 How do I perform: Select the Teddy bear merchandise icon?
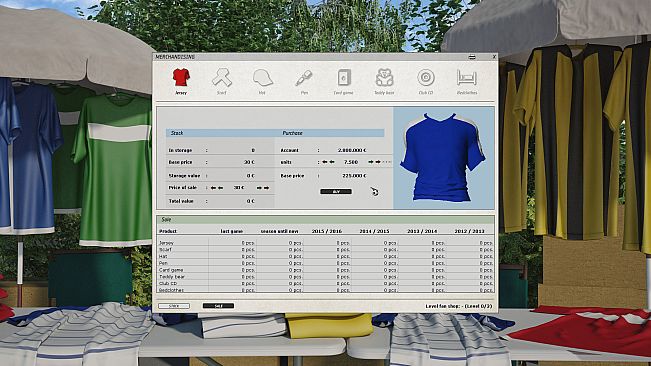coord(384,78)
